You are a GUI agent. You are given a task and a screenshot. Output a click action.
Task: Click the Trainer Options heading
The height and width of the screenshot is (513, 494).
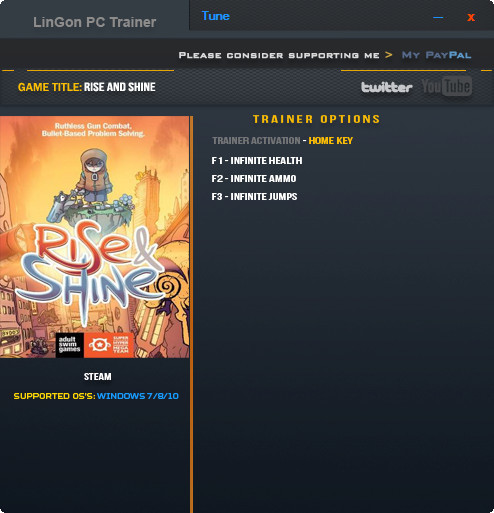tap(316, 119)
